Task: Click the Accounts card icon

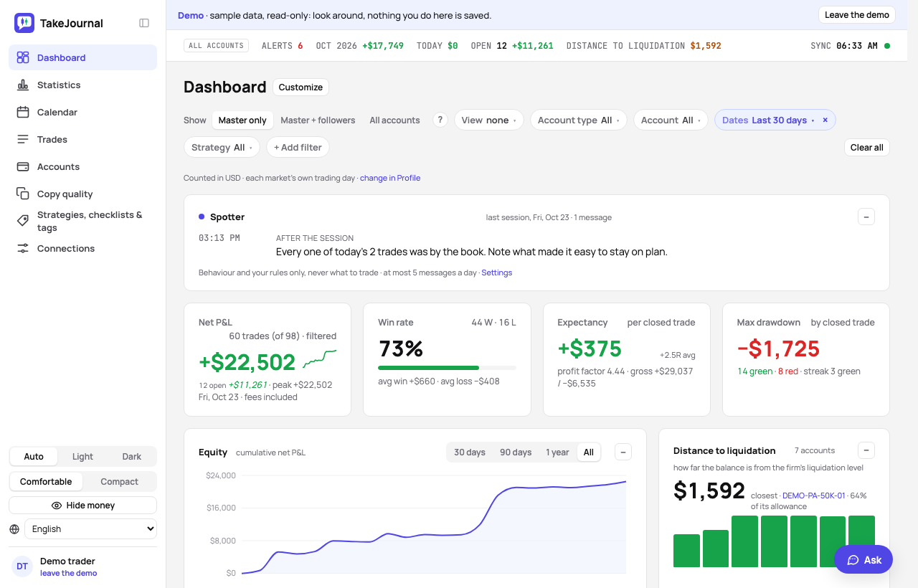Action: click(23, 166)
